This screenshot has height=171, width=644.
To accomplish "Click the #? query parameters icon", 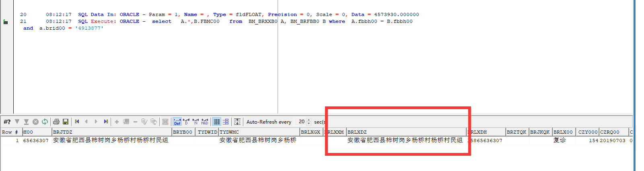I will click(x=7, y=122).
